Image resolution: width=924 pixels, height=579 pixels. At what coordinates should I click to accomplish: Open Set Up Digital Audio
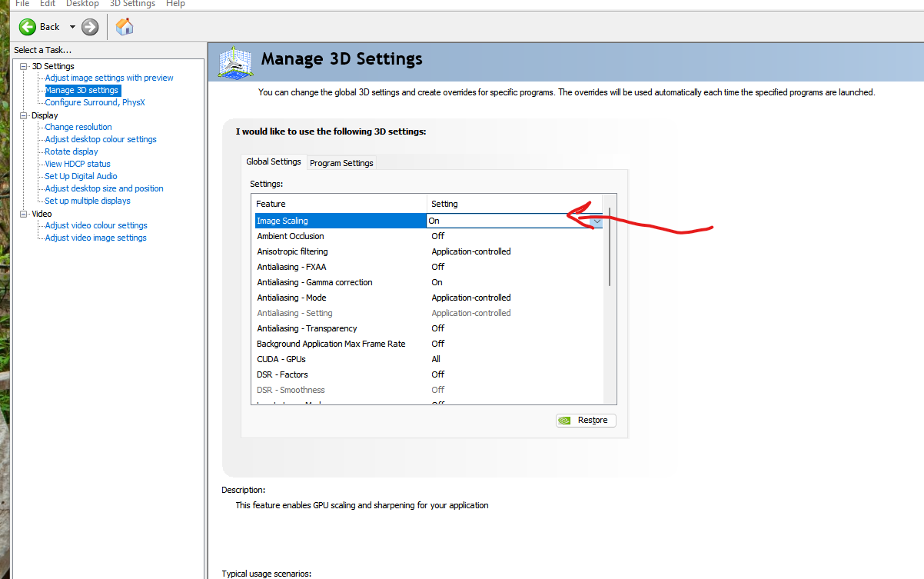[x=81, y=176]
